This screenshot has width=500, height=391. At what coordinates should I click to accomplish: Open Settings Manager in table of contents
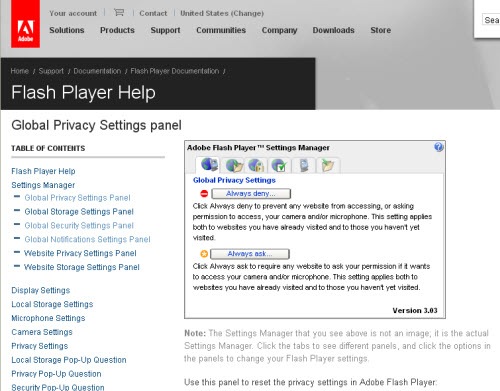43,185
